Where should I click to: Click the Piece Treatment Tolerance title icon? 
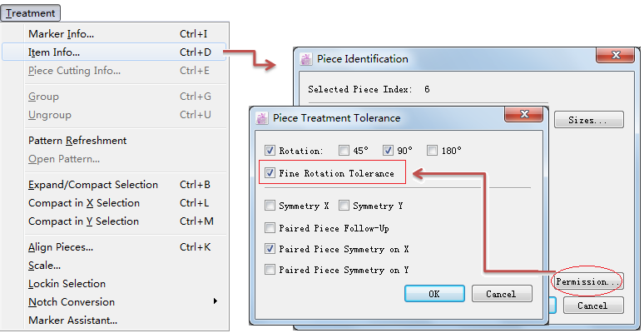coord(261,117)
